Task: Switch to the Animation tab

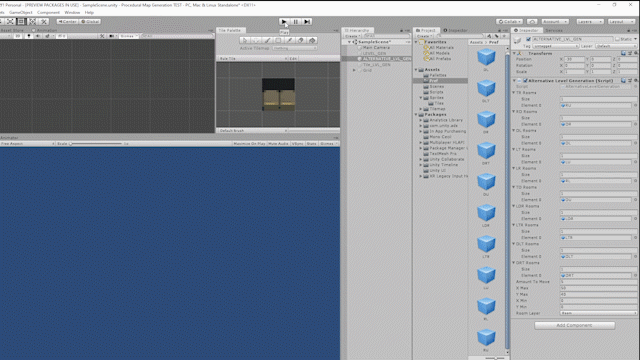Action: [44, 30]
